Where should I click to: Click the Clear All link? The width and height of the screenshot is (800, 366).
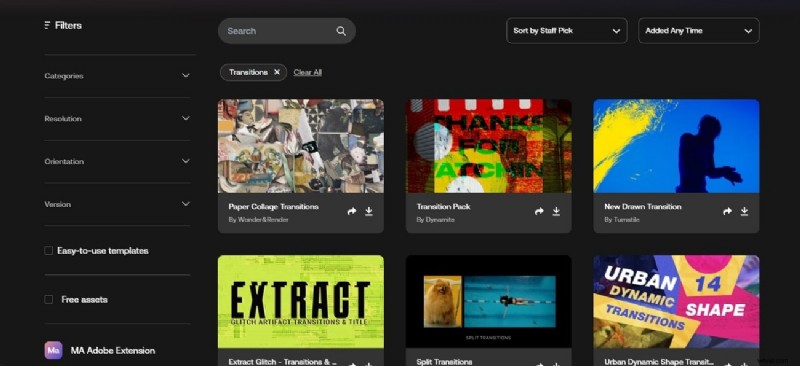pyautogui.click(x=308, y=72)
